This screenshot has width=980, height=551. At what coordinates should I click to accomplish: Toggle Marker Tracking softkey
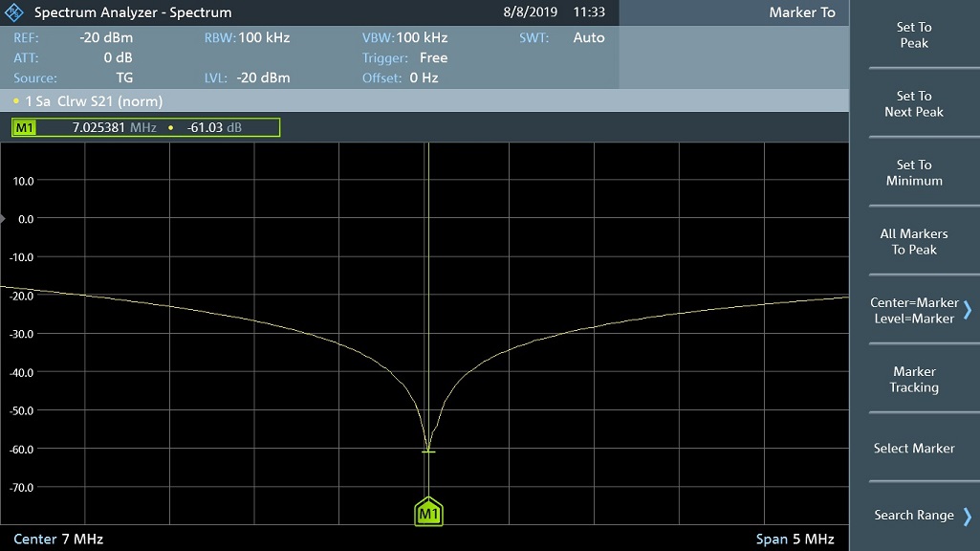pos(914,379)
